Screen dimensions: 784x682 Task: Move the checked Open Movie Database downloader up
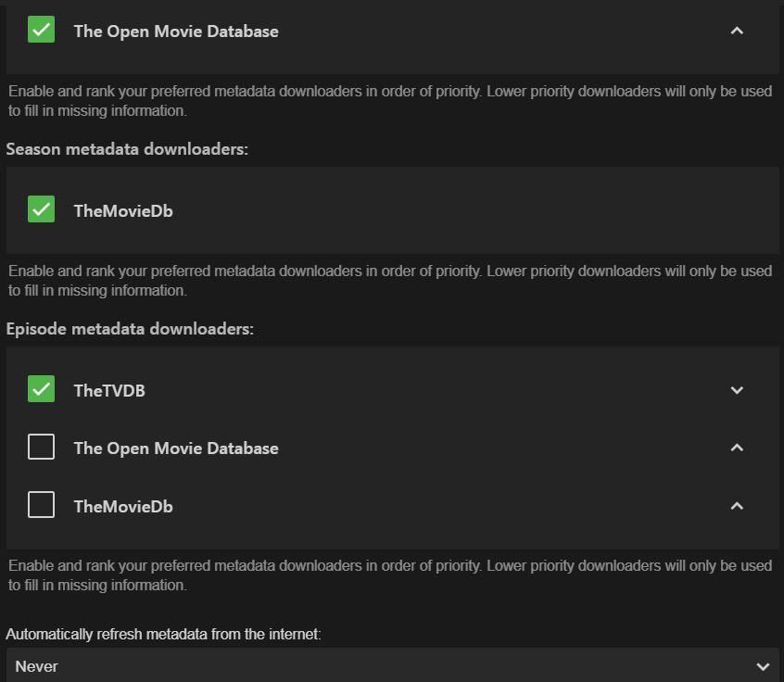pyautogui.click(x=737, y=31)
